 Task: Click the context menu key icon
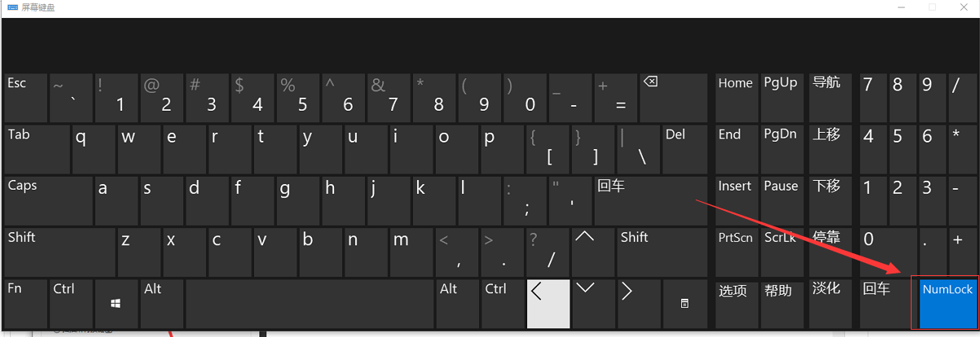tap(684, 303)
